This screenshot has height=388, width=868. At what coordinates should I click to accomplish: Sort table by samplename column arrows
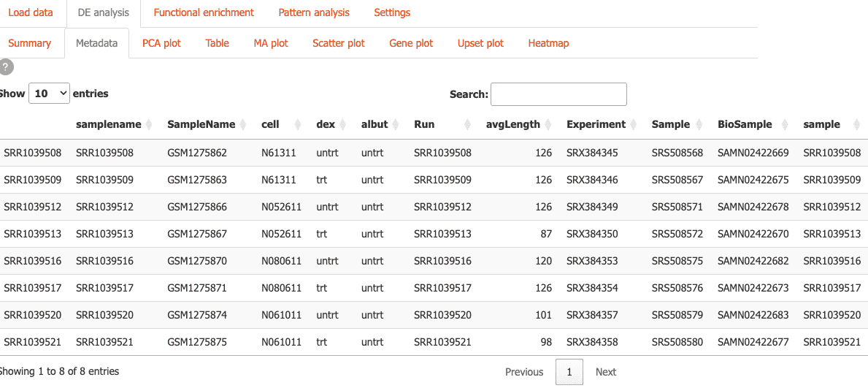point(150,125)
